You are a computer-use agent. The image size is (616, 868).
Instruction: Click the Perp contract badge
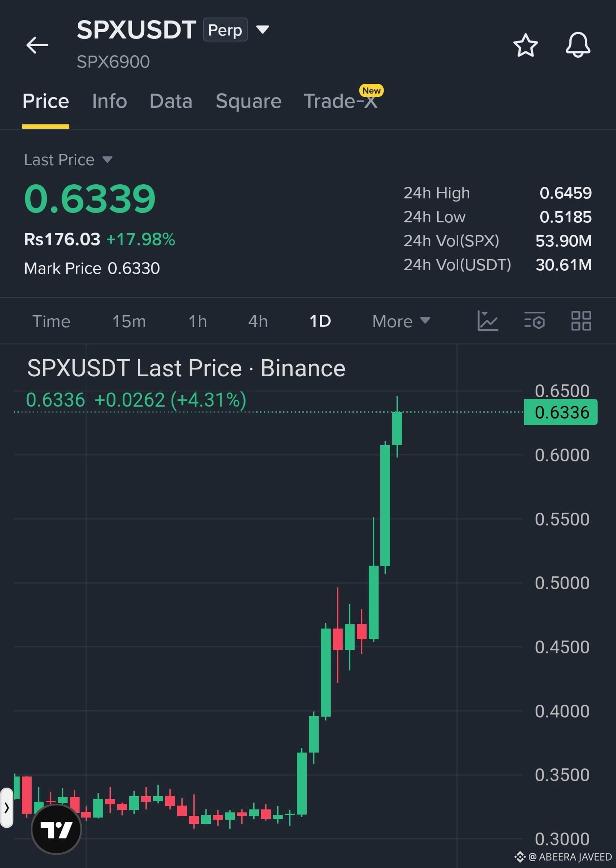[225, 30]
